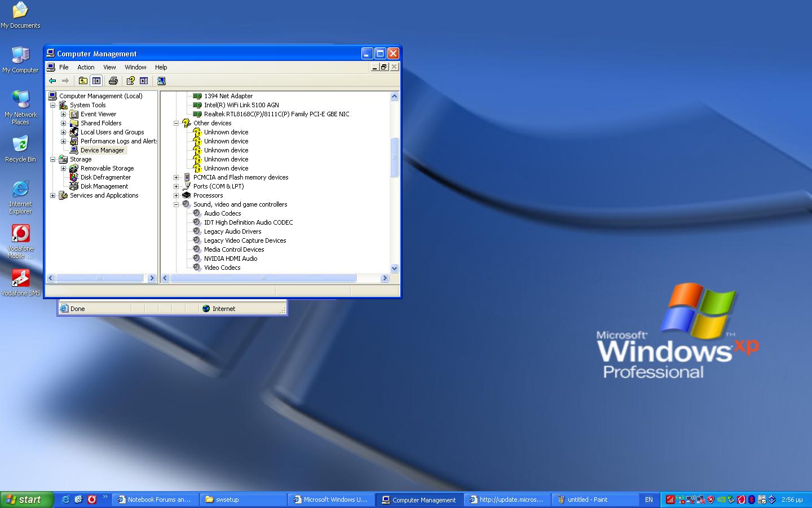
Task: Switch to untitled - Paint taskbar button
Action: 595,500
